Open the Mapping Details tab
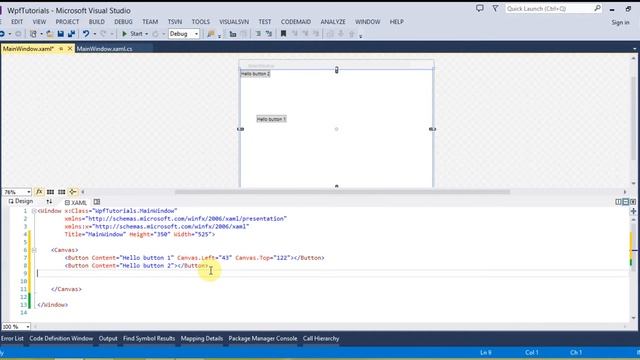This screenshot has width=640, height=360. click(x=202, y=338)
